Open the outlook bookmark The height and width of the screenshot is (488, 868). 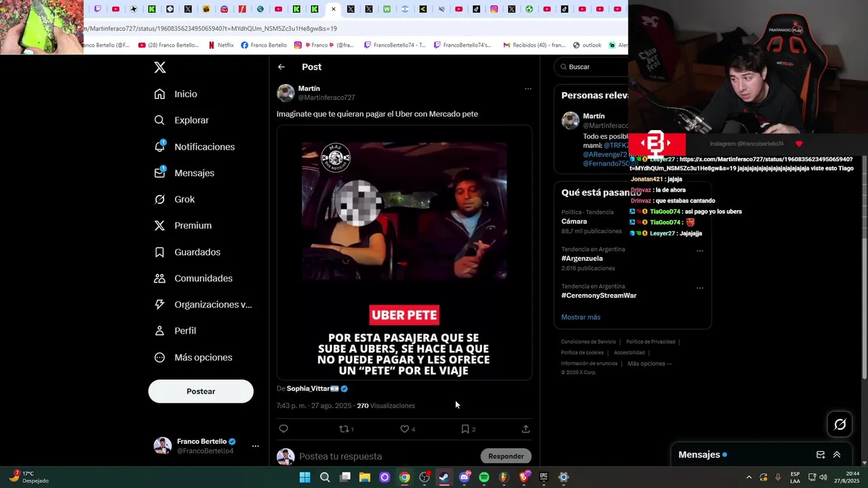[587, 45]
